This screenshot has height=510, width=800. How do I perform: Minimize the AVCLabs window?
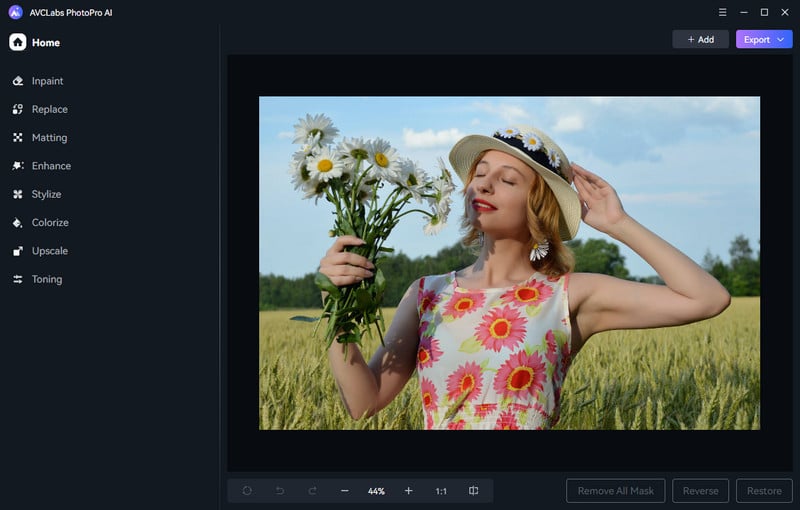744,12
